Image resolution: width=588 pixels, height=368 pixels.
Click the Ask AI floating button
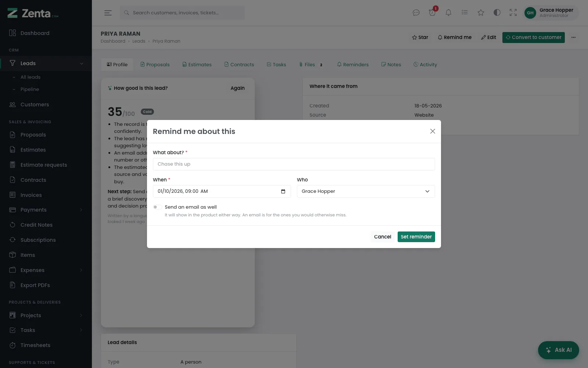pos(558,350)
